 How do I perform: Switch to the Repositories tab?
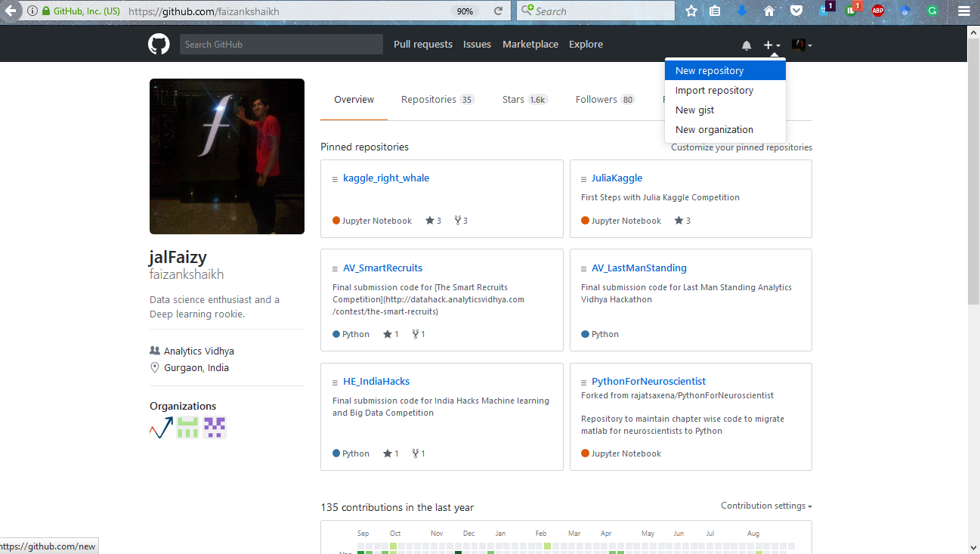pyautogui.click(x=437, y=100)
